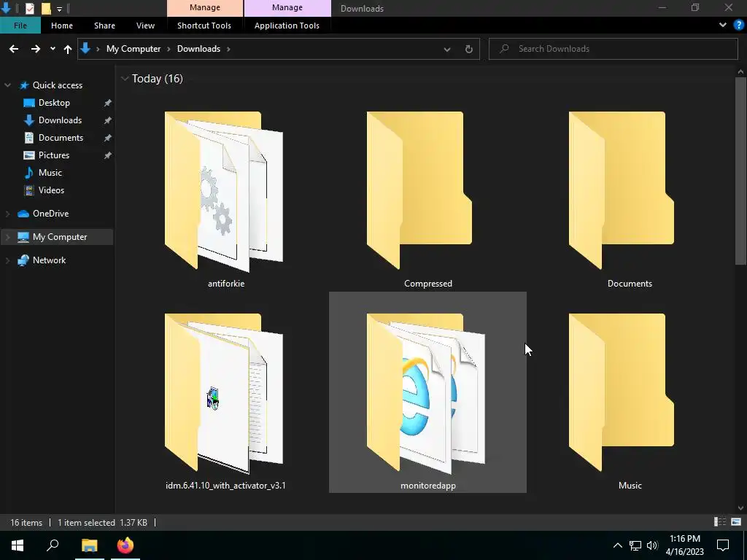Open taskbar Search
747x560 pixels.
[x=53, y=545]
